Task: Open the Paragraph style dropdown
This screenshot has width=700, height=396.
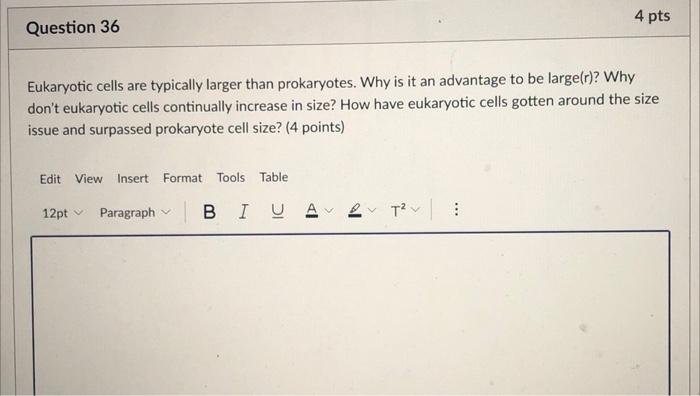Action: [135, 213]
